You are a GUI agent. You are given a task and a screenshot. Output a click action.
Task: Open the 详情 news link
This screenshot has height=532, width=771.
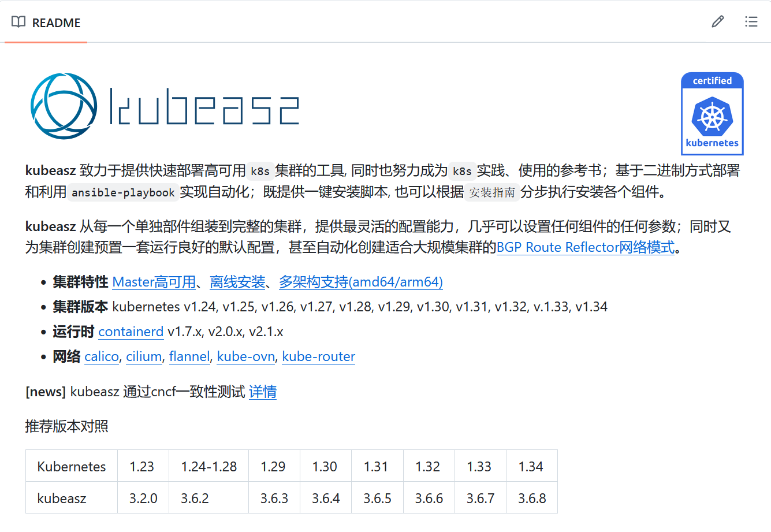click(x=263, y=392)
